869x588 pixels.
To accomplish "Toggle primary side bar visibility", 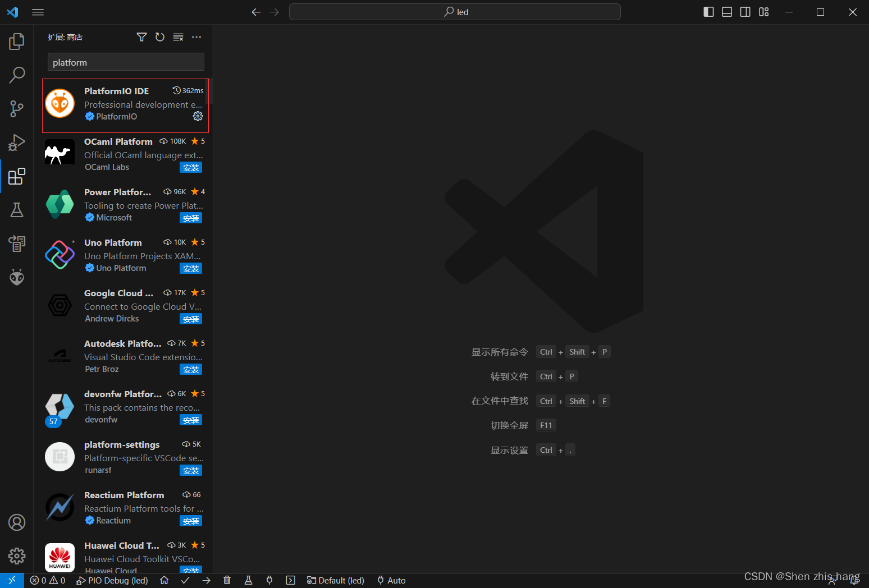I will coord(708,12).
